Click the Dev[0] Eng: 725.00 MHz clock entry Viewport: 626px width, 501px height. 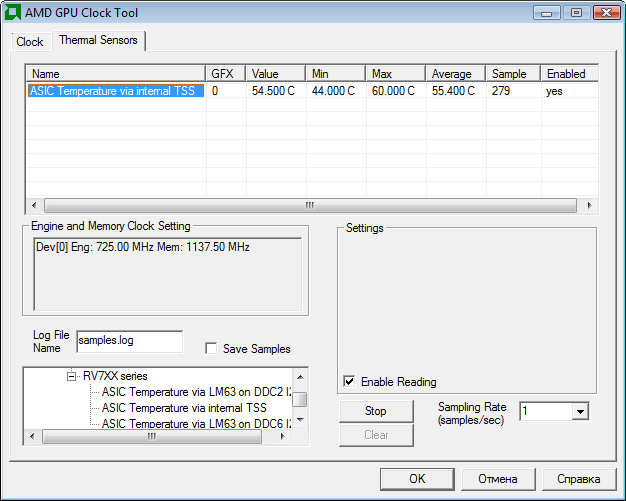point(143,247)
